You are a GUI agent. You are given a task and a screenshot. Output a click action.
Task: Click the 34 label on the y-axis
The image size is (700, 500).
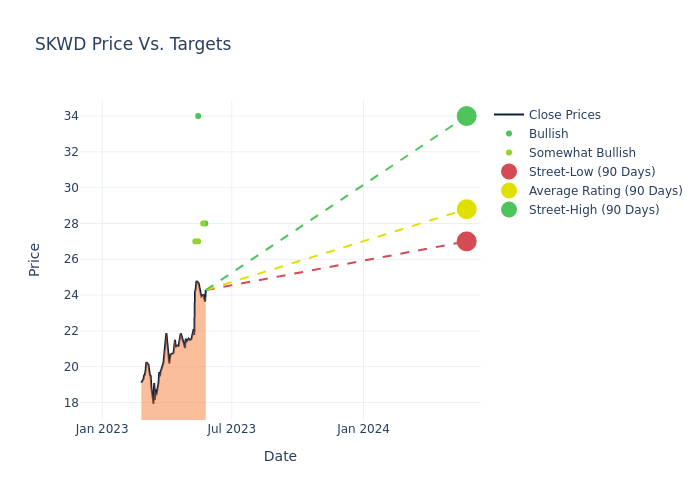84,116
